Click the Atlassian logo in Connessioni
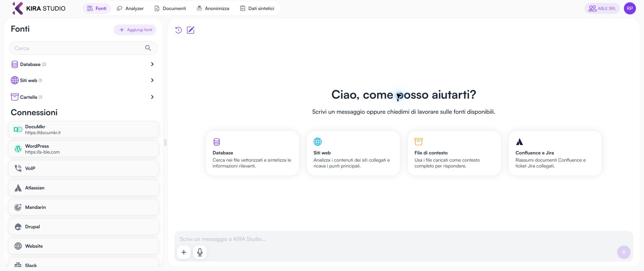The height and width of the screenshot is (271, 644). (x=18, y=188)
